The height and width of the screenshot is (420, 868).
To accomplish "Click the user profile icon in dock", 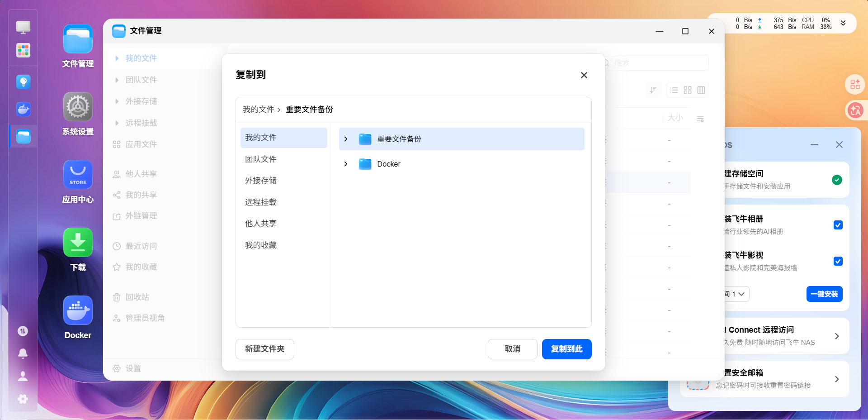I will [23, 376].
